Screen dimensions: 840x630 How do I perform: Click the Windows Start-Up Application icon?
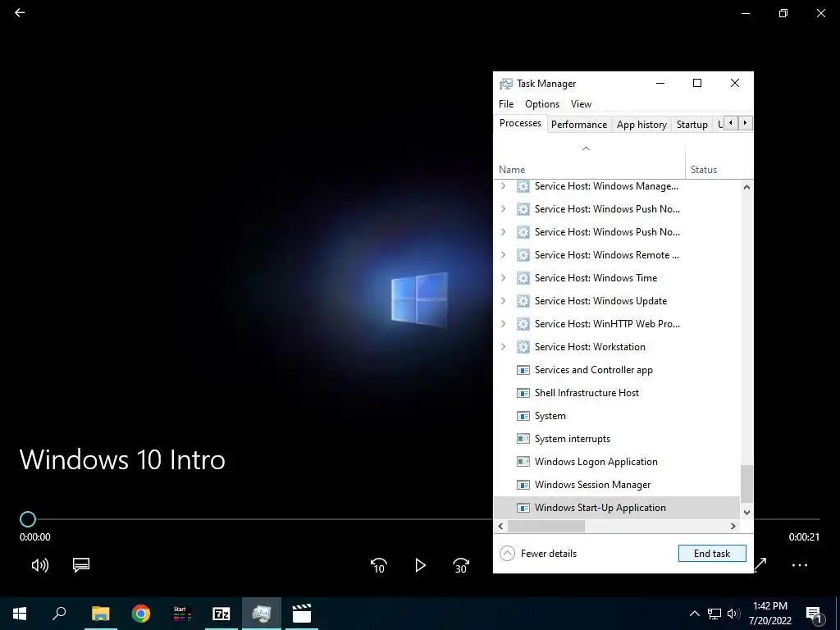(x=523, y=507)
